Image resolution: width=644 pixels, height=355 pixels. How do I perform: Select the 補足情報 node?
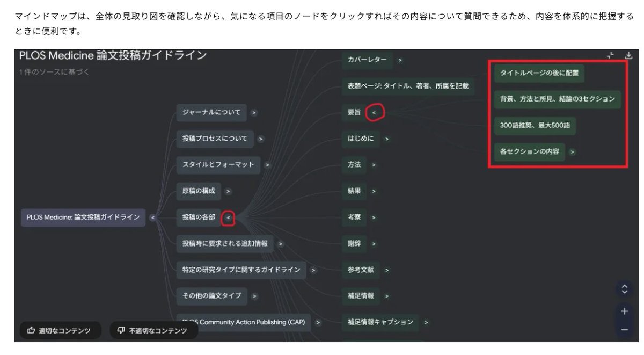click(361, 296)
